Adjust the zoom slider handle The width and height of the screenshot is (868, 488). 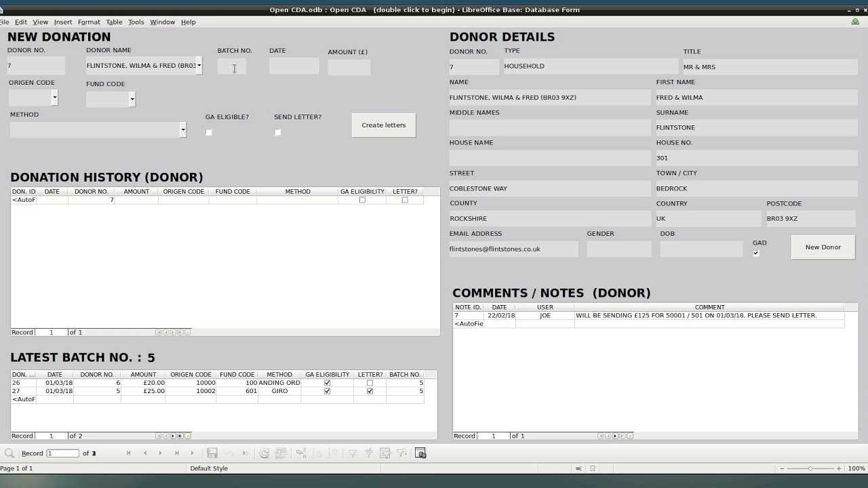tap(810, 468)
